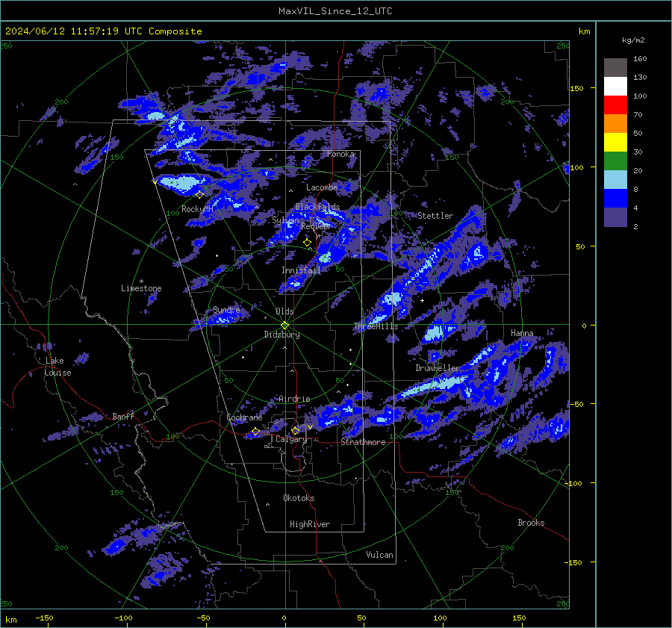
Task: Select the HighRiver map label
Action: (310, 524)
